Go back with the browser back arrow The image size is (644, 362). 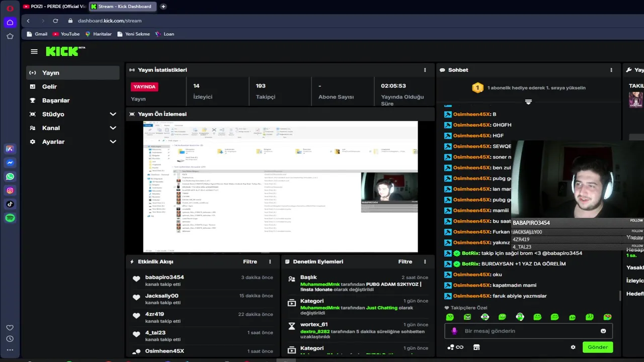[x=28, y=21]
